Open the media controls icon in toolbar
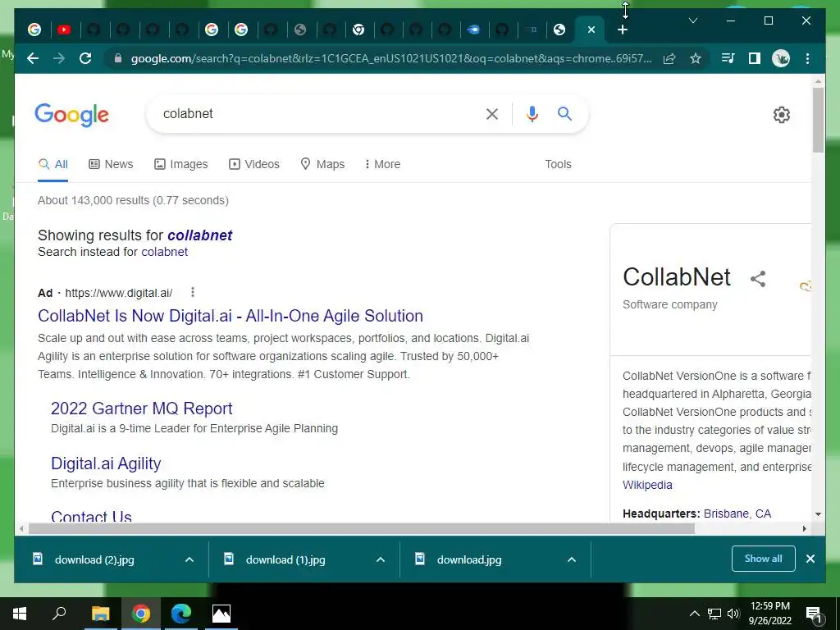Viewport: 840px width, 630px height. click(728, 58)
